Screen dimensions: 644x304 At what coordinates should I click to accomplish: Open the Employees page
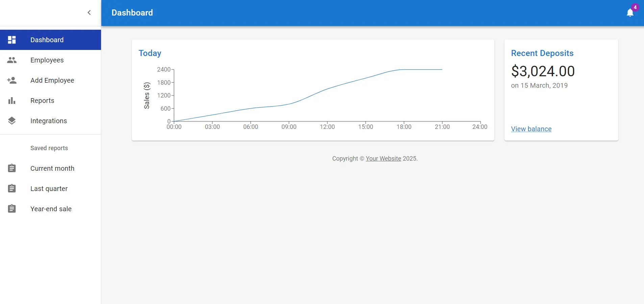pyautogui.click(x=50, y=60)
